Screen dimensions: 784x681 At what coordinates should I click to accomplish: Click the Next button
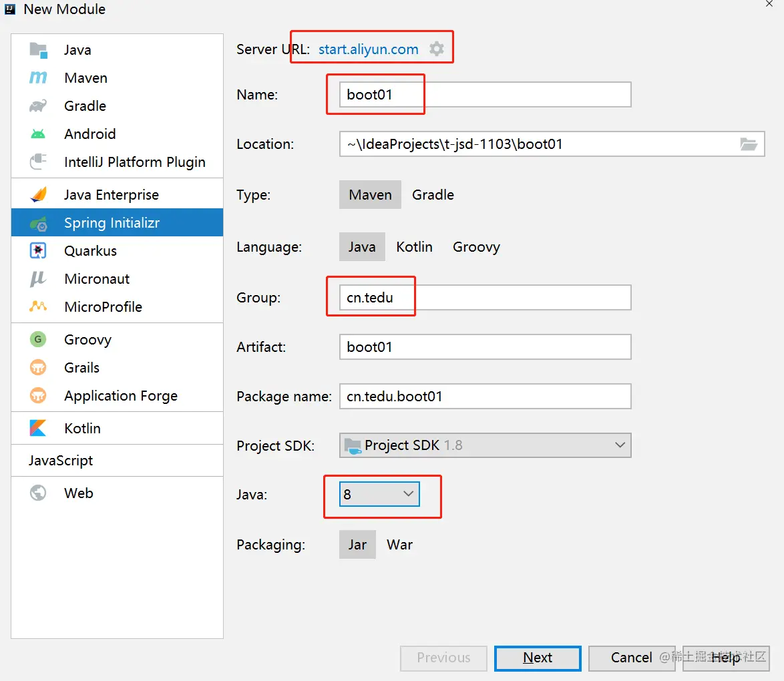[538, 658]
